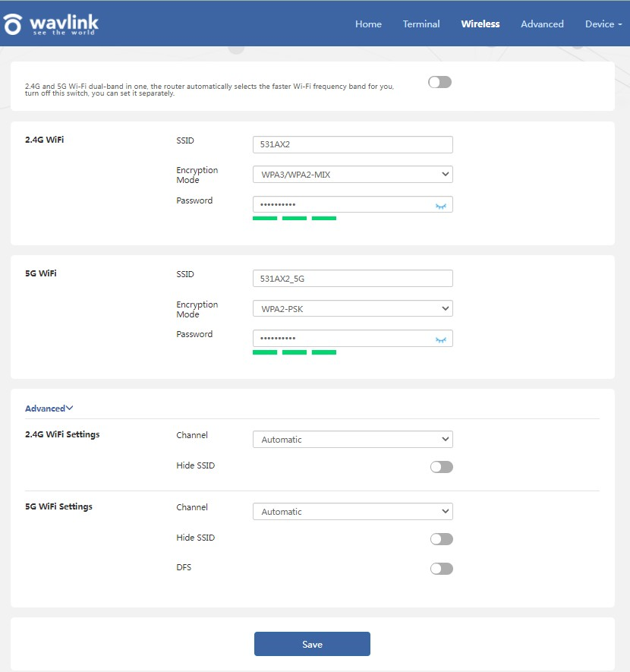This screenshot has width=630, height=672.
Task: Open the Device menu dropdown
Action: pyautogui.click(x=603, y=24)
